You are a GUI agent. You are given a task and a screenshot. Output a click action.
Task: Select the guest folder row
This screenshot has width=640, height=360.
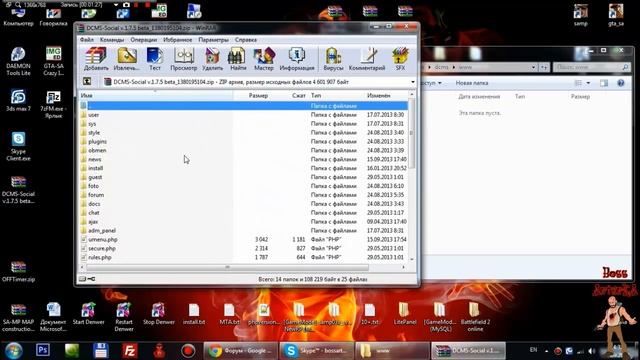243,177
